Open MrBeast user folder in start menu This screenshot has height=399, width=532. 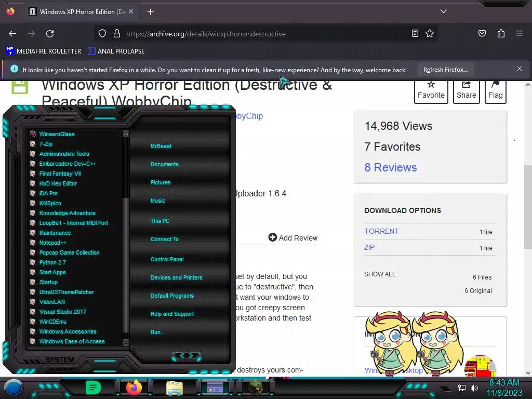161,146
